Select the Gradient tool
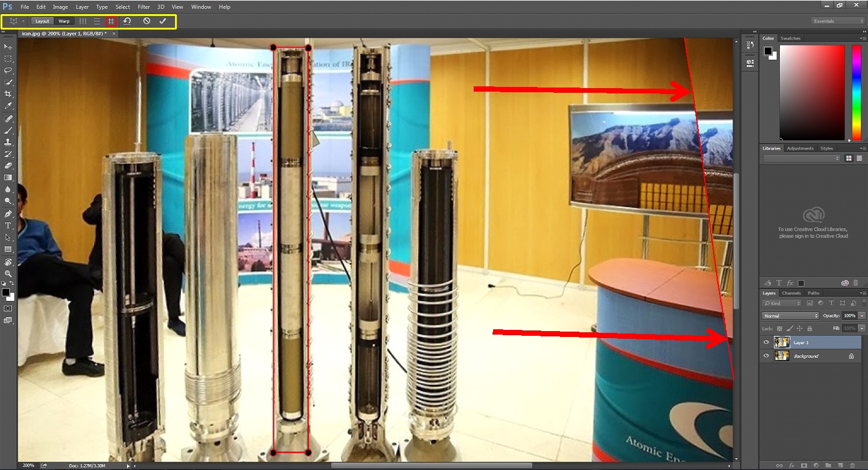The image size is (868, 470). coord(8,178)
